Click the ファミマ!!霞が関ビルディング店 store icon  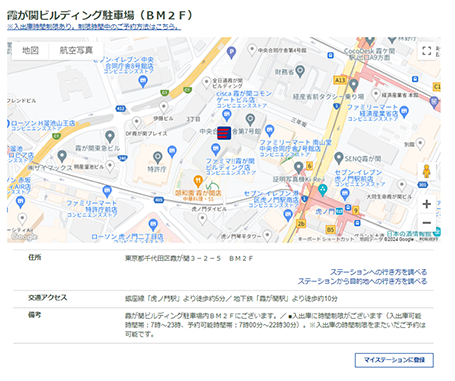[216, 149]
